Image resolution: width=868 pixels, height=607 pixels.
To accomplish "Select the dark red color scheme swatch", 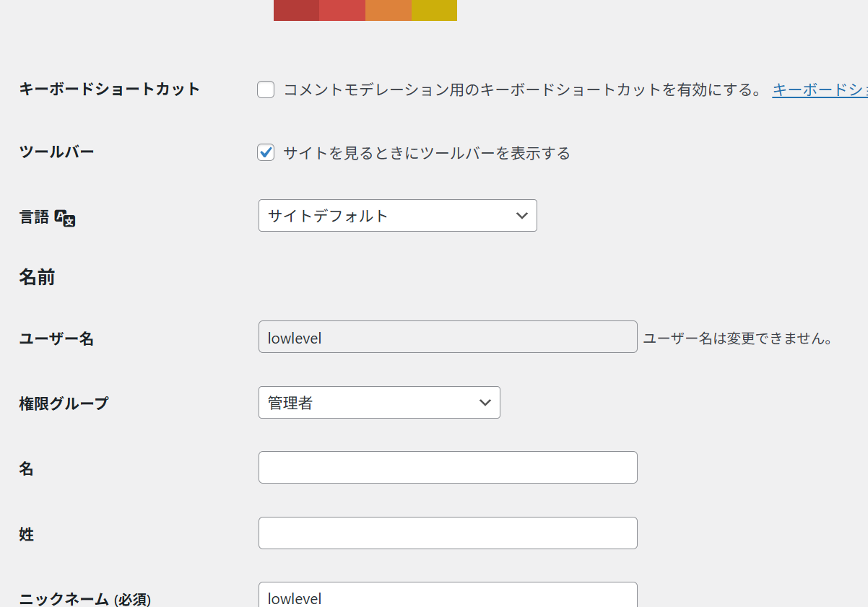I will pyautogui.click(x=296, y=10).
